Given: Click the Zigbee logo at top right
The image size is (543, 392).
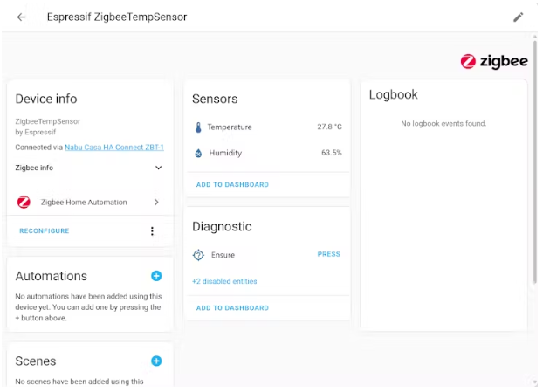Looking at the screenshot, I should point(494,61).
